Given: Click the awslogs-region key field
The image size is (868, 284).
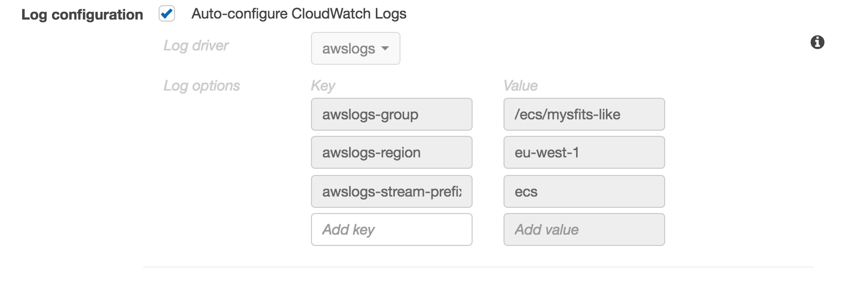Looking at the screenshot, I should pyautogui.click(x=391, y=152).
